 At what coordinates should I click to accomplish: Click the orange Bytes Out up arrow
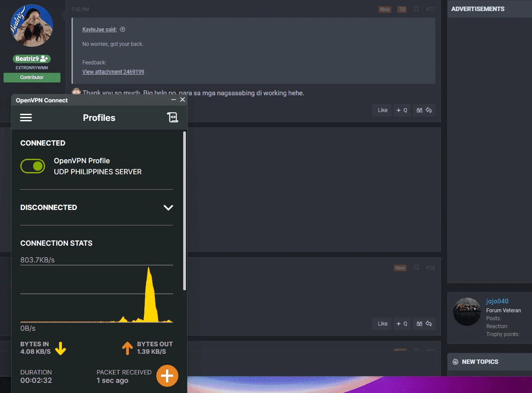127,349
